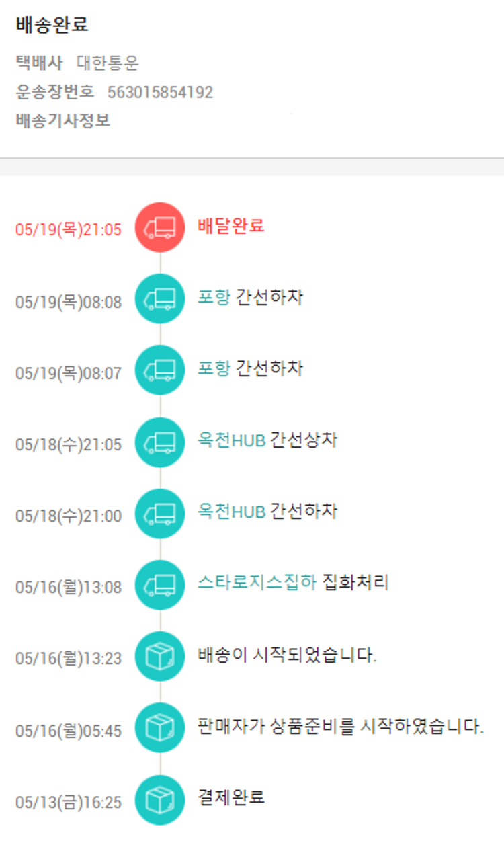Click the 스타로지스집하 location link
Viewport: 504px width, 845px height.
click(257, 583)
